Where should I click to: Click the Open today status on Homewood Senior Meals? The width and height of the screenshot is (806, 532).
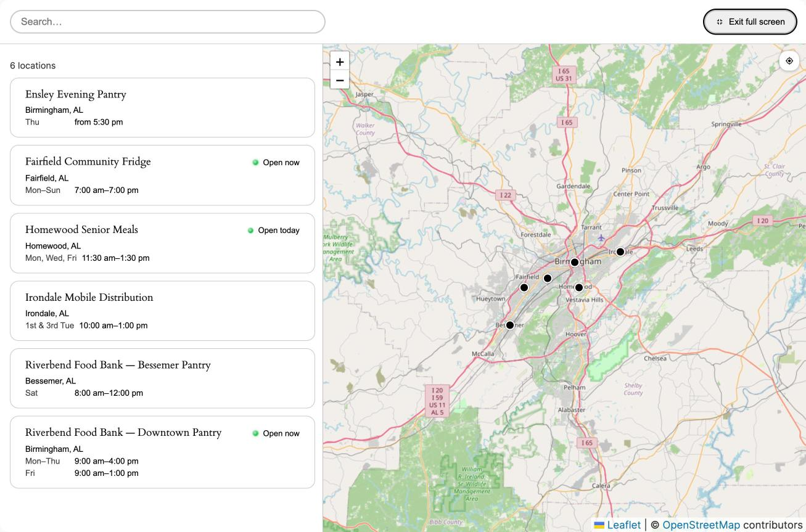[274, 230]
